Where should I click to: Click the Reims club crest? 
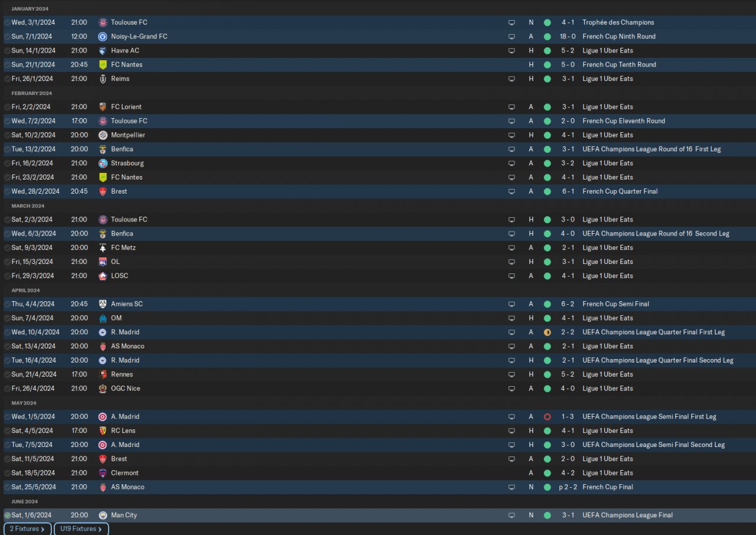click(x=103, y=79)
